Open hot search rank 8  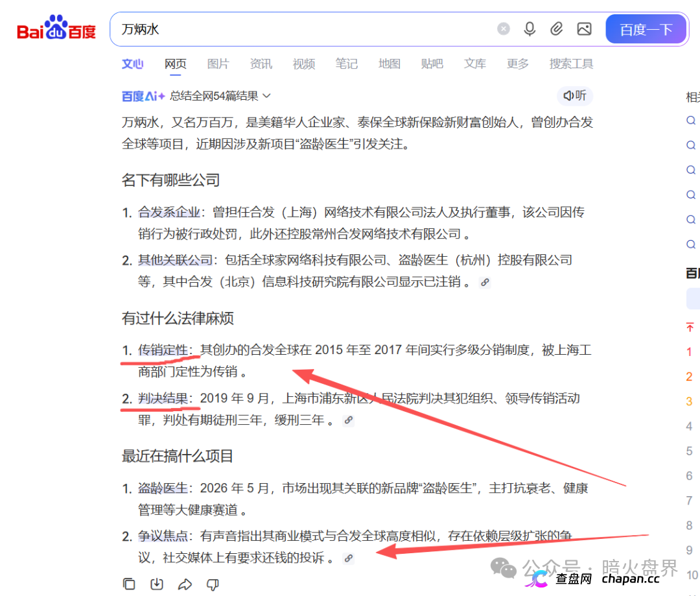690,525
